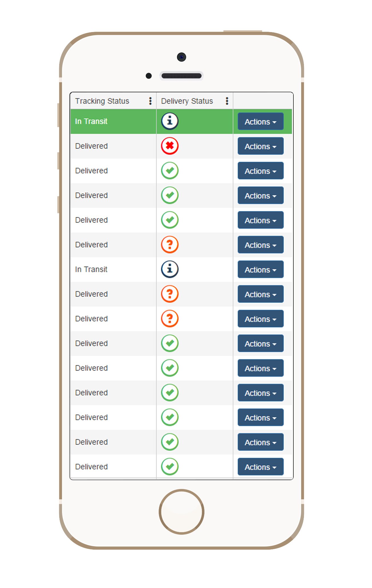372x588 pixels.
Task: Sort by the Tracking Status column header
Action: pos(102,101)
